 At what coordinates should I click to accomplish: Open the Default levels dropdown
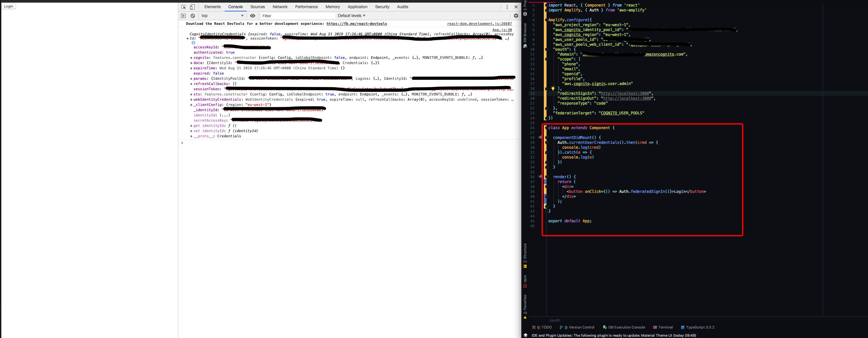point(351,15)
